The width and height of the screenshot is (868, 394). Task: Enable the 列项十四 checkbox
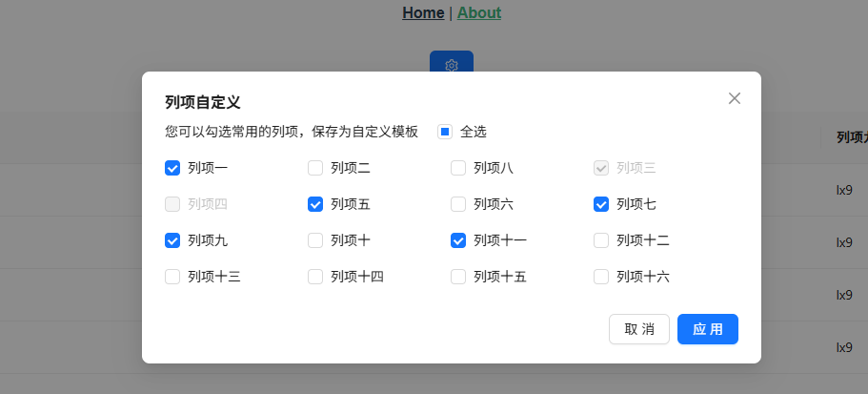pos(315,277)
